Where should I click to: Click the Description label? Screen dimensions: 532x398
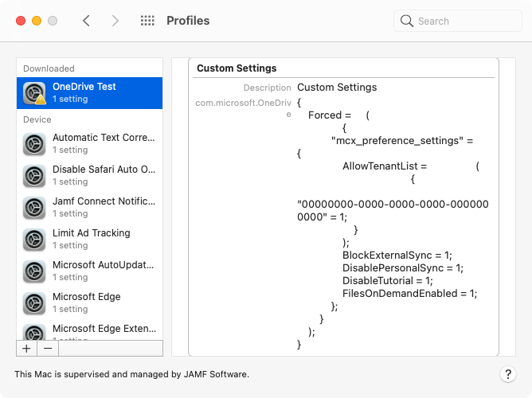point(267,88)
